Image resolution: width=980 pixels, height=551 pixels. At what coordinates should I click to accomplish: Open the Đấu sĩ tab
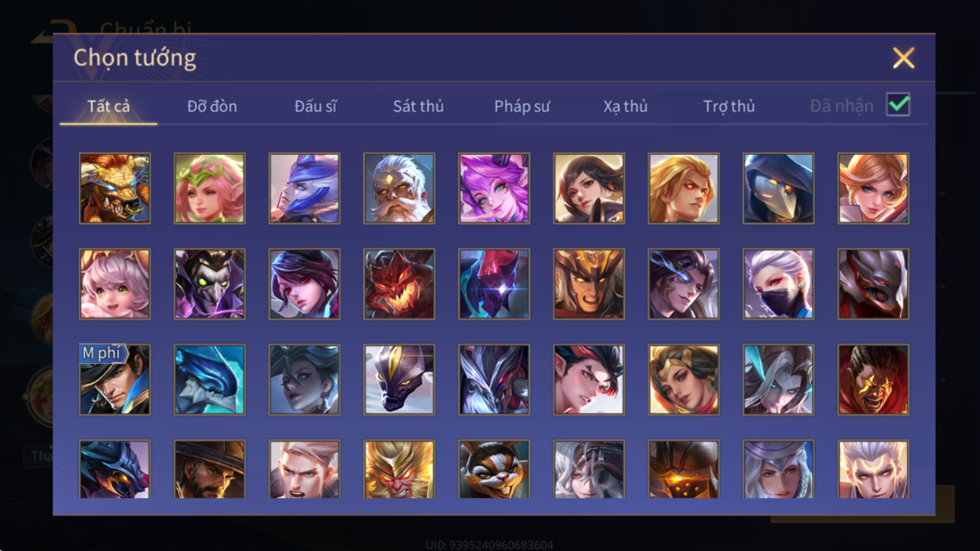315,106
